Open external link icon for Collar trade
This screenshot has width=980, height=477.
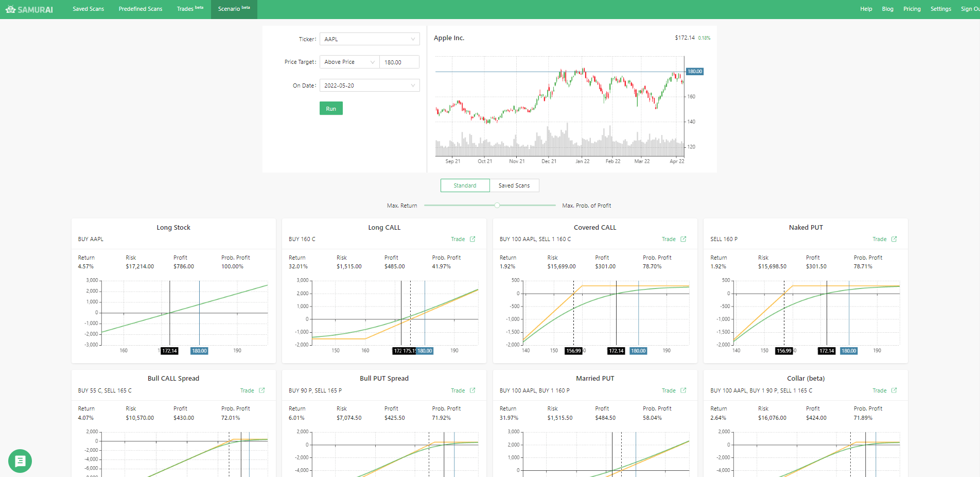(894, 390)
